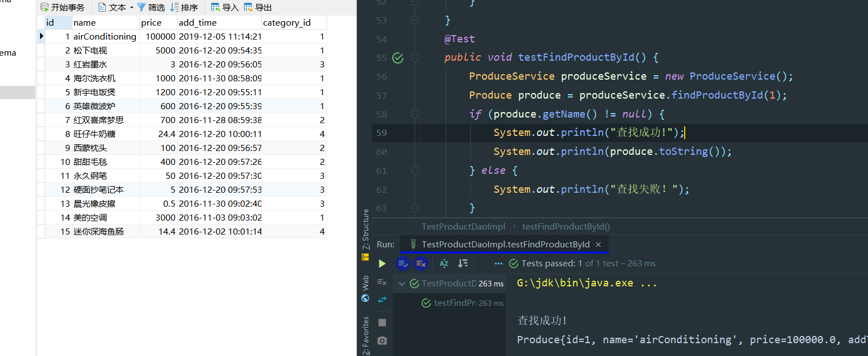Click the Web globe icon in side strip

(365, 298)
